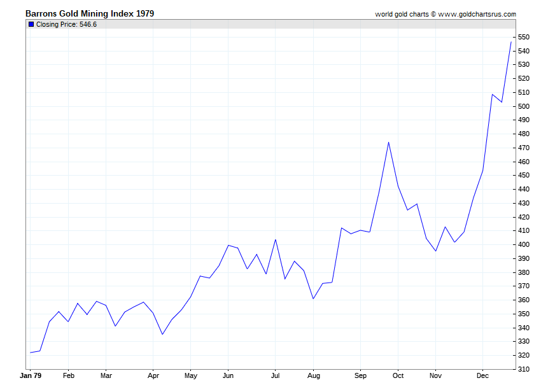
Task: Click the early-August low point on line
Action: (313, 298)
